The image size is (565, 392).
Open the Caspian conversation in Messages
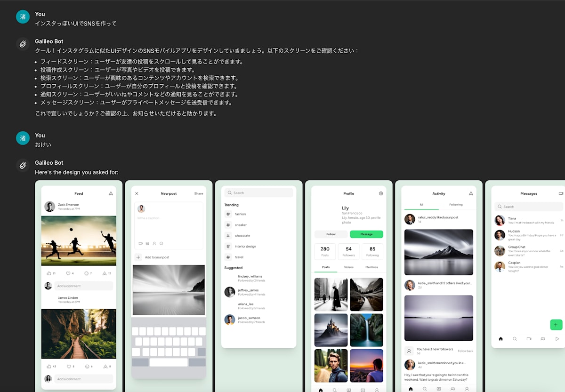tap(529, 266)
